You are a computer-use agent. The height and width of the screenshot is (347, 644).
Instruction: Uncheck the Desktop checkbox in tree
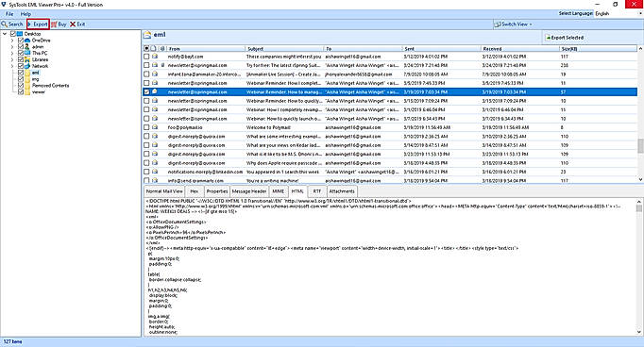tap(12, 34)
